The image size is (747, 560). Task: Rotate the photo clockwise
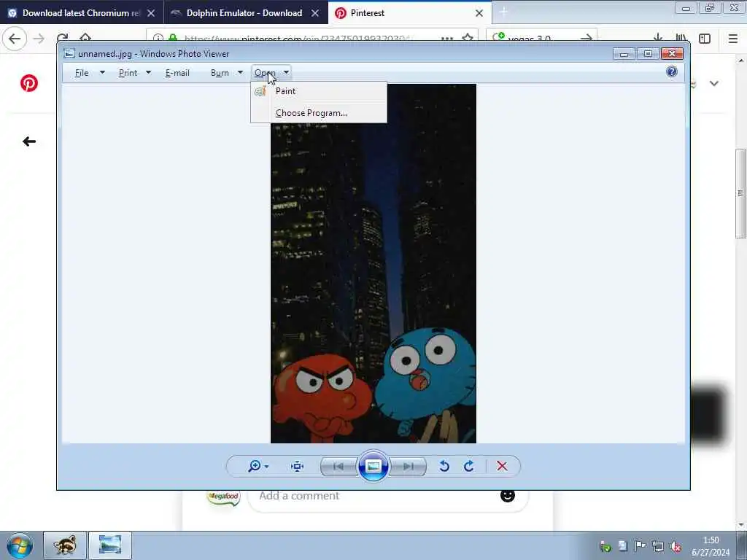click(469, 466)
